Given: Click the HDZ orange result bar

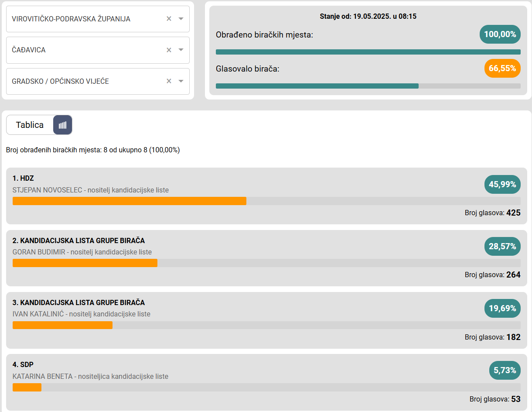Looking at the screenshot, I should click(x=129, y=201).
